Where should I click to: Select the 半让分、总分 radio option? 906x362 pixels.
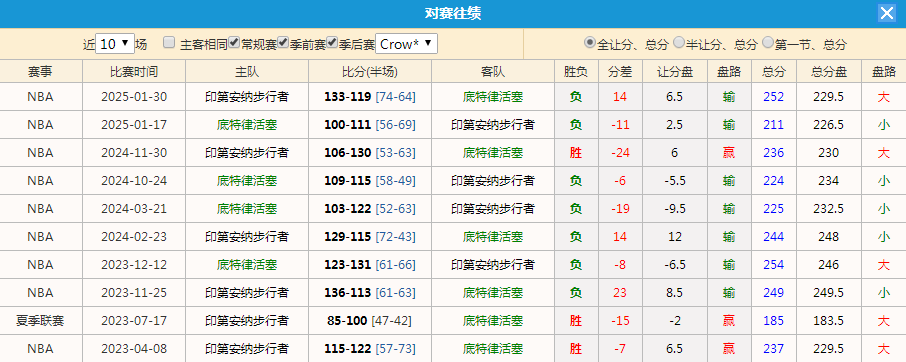pos(679,42)
